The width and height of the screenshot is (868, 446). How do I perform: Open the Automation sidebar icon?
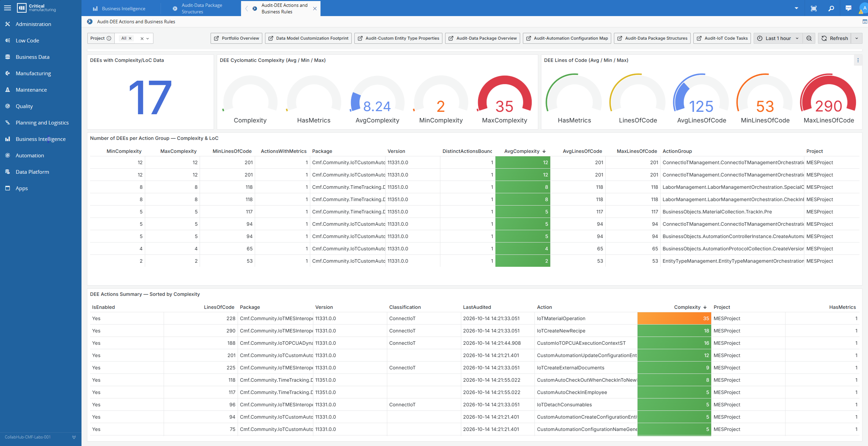click(x=8, y=155)
